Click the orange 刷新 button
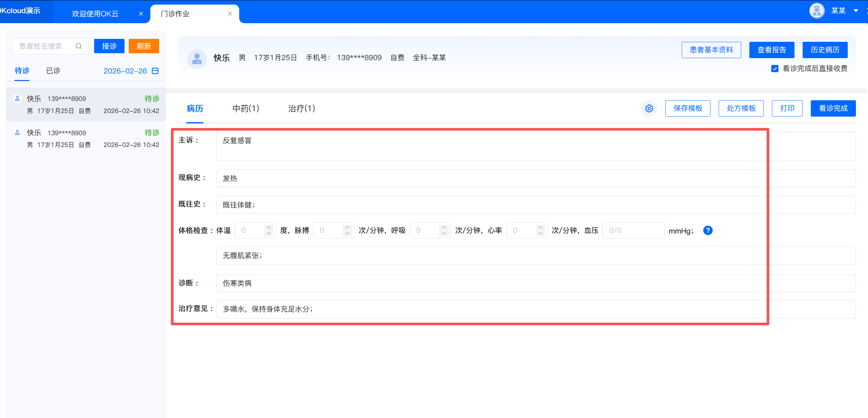Viewport: 868px width, 418px height. pyautogui.click(x=143, y=46)
